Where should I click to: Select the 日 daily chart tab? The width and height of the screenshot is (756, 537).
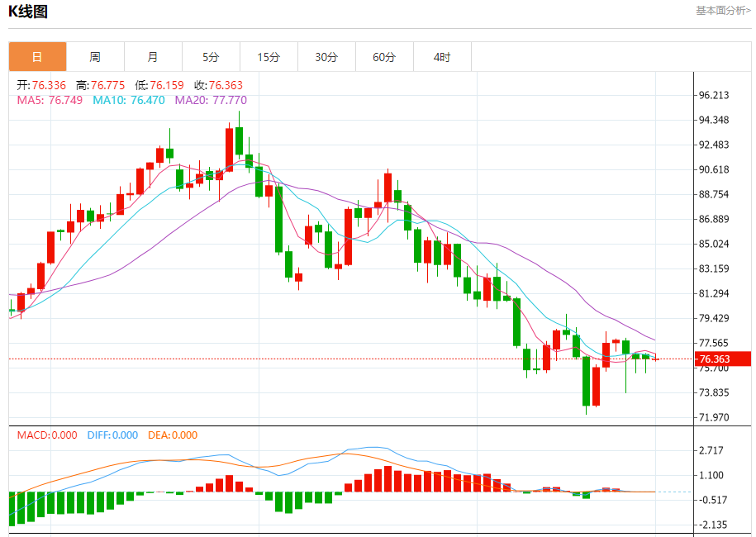tap(38, 57)
